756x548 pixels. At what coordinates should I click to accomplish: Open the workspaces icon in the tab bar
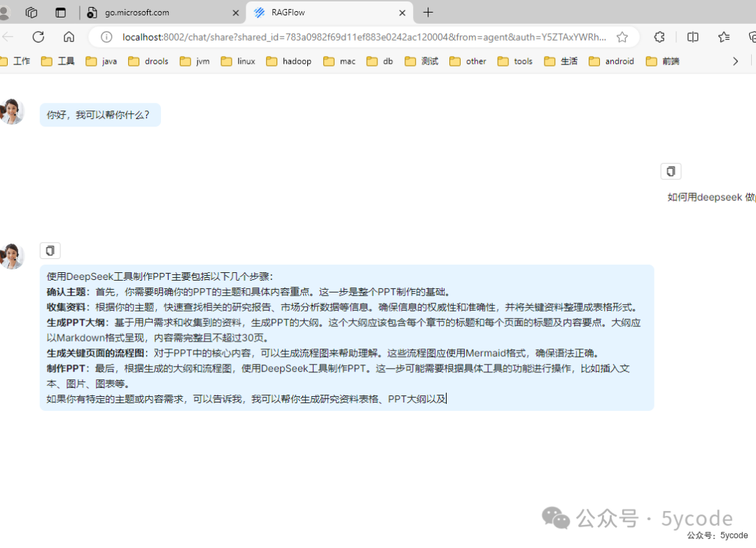pyautogui.click(x=31, y=13)
